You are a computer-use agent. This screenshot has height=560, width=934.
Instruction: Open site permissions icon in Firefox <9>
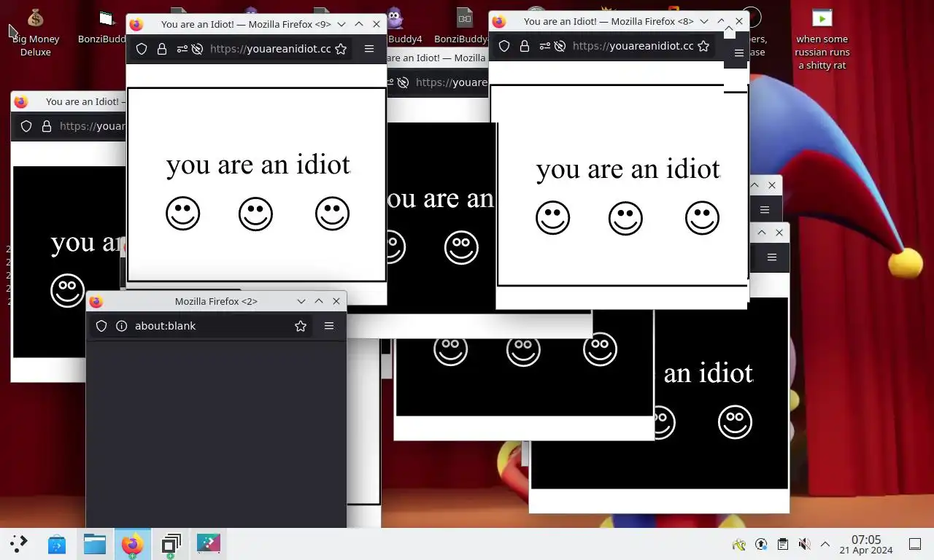tap(181, 49)
